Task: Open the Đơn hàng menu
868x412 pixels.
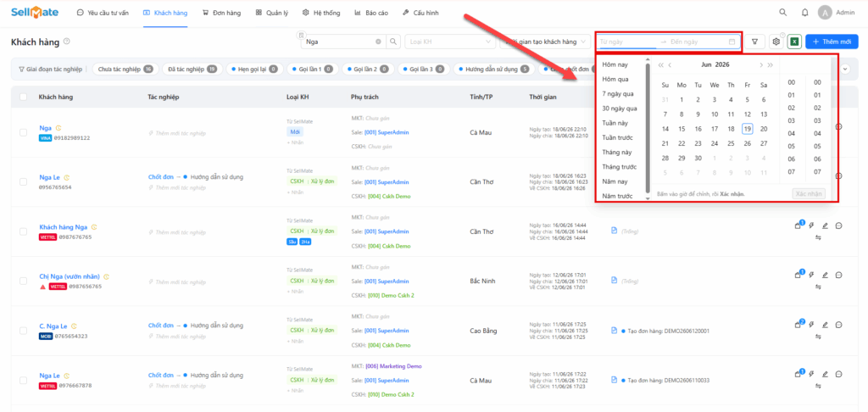Action: pyautogui.click(x=221, y=12)
